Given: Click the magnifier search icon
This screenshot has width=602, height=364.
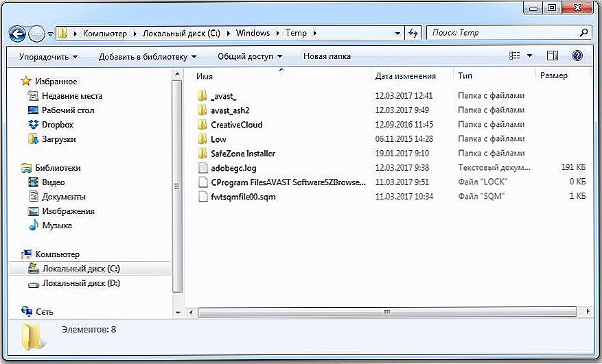Looking at the screenshot, I should (x=583, y=33).
